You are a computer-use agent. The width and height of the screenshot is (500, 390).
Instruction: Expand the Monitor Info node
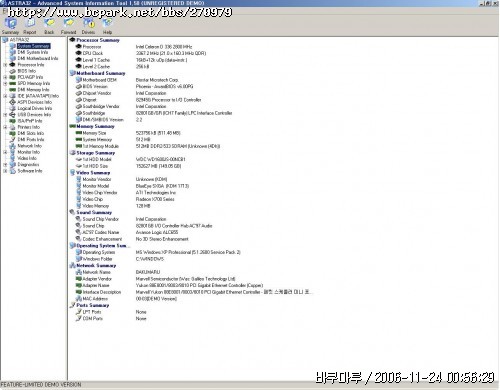5,152
